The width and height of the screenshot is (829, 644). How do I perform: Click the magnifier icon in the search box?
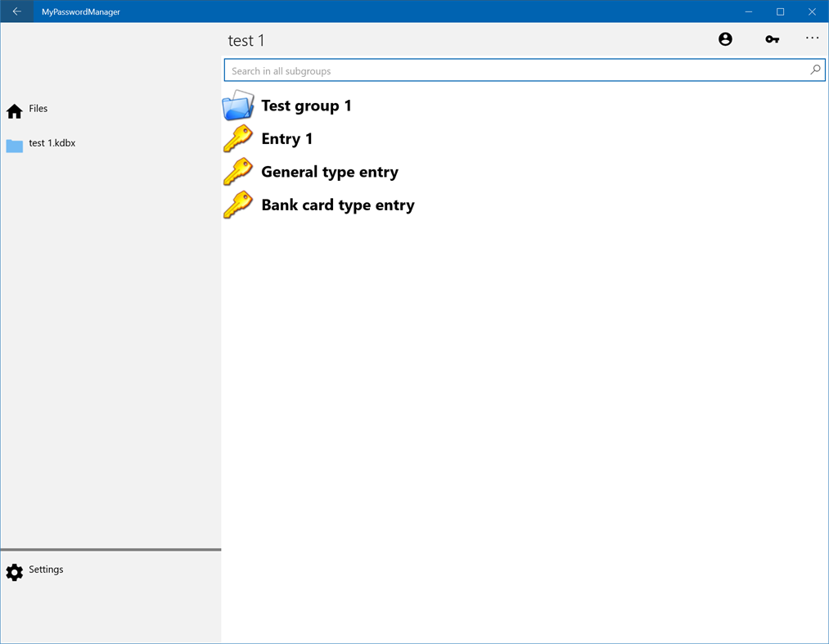pyautogui.click(x=814, y=70)
